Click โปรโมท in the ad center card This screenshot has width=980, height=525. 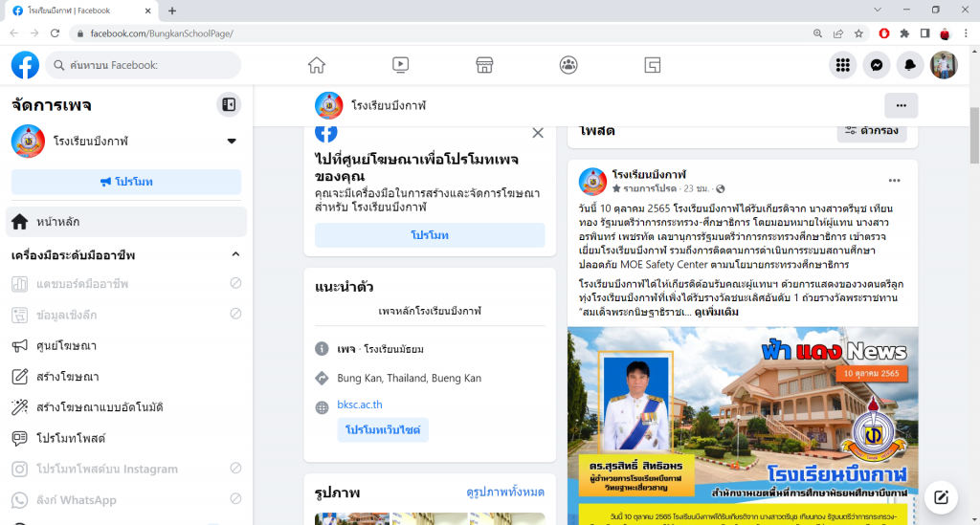pyautogui.click(x=430, y=235)
